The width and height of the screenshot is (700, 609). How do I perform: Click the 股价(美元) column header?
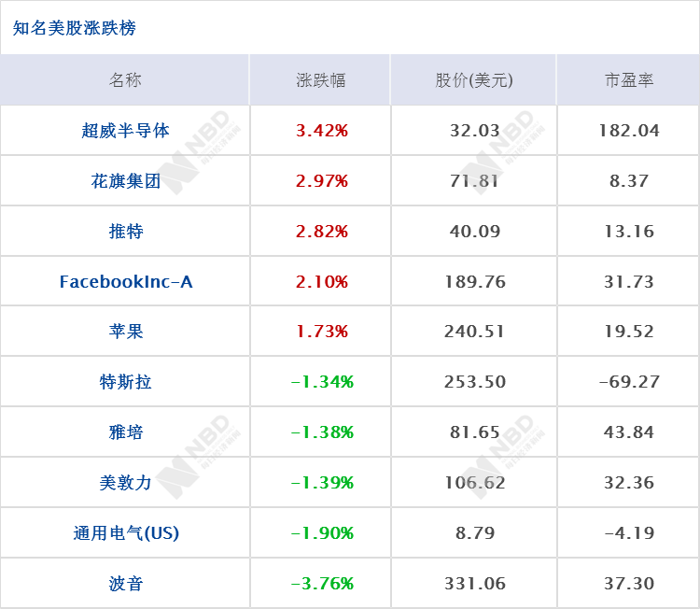coord(474,80)
